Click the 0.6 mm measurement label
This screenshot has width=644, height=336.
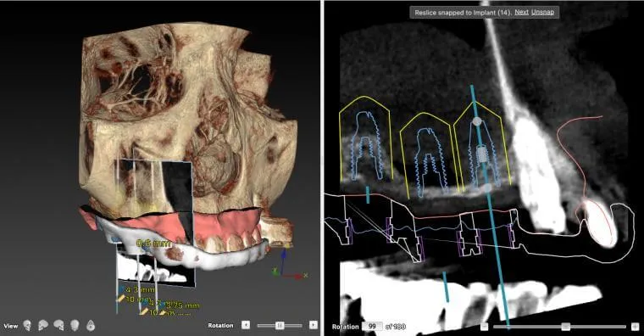click(x=154, y=244)
